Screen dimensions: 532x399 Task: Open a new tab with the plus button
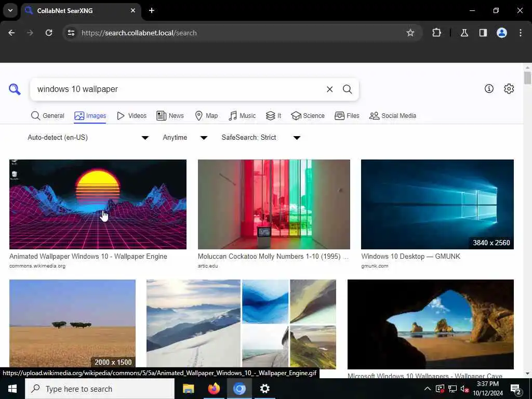pos(152,10)
